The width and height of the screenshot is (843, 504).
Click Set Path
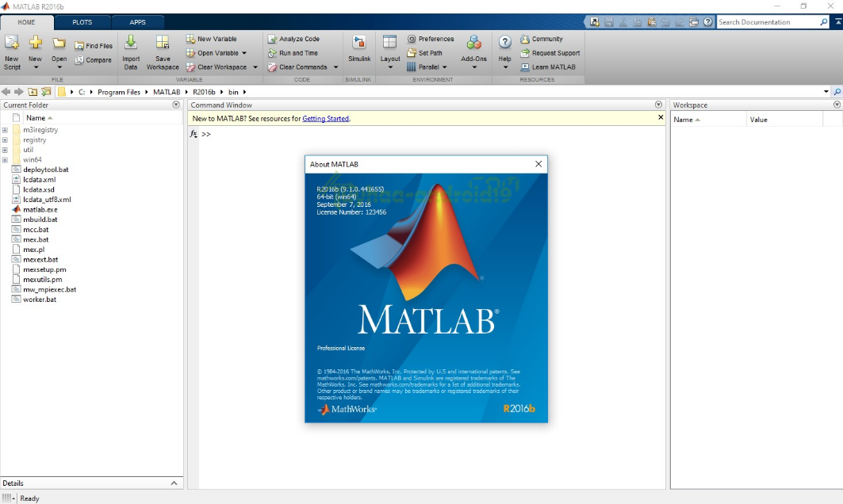425,53
